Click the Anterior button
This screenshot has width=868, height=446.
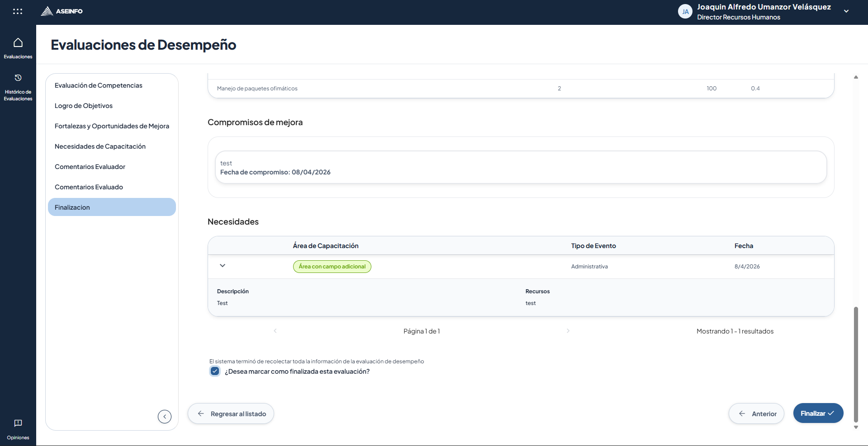[756, 413]
